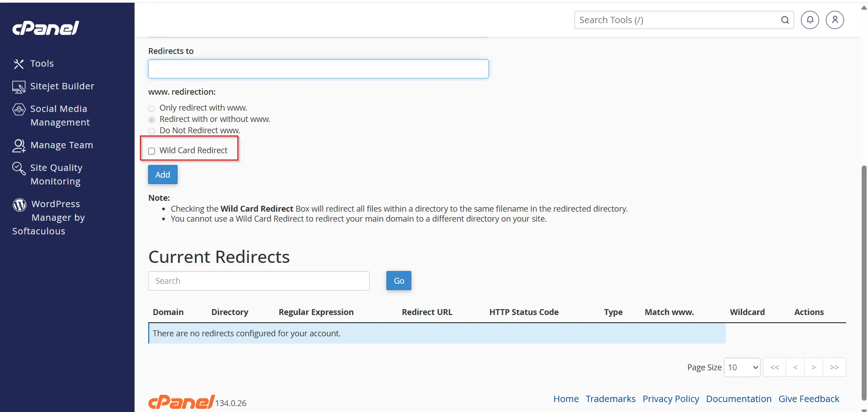Open Manage Team menu item
This screenshot has width=868, height=412.
[x=62, y=145]
